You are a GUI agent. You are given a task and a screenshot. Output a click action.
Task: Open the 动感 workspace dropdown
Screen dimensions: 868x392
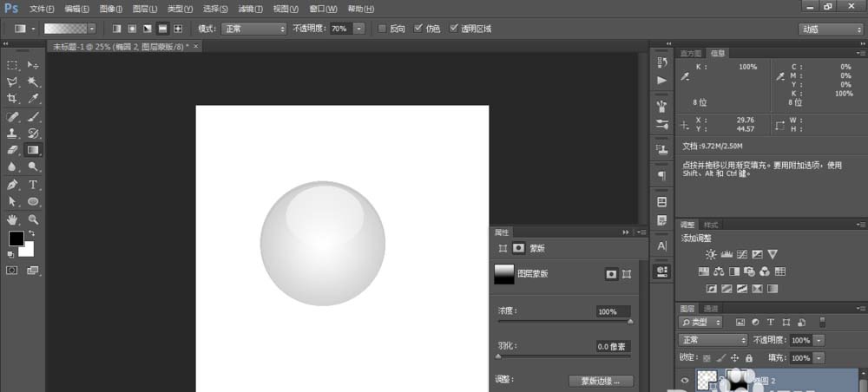point(830,29)
